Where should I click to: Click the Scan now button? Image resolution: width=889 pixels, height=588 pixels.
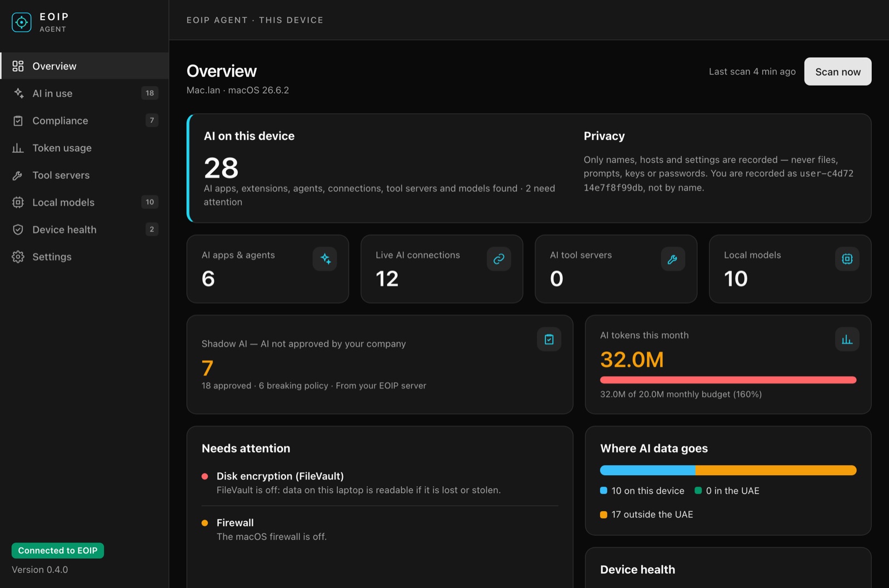tap(838, 72)
